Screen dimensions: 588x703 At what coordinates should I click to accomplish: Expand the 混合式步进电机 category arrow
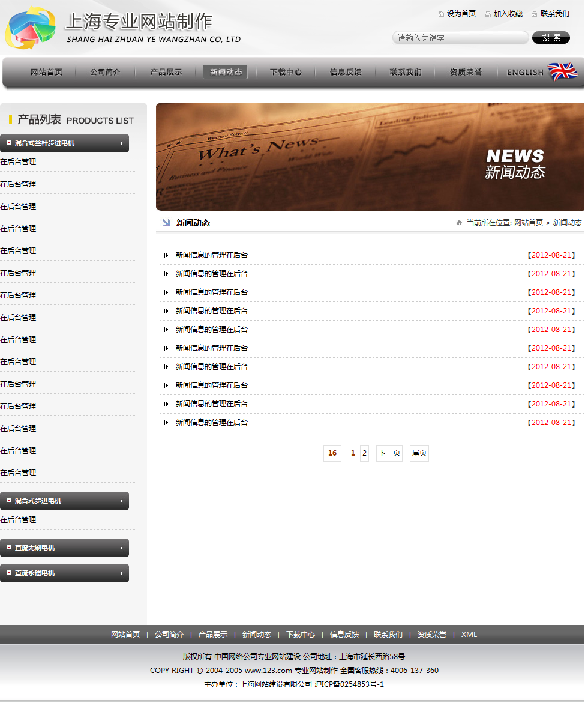[x=121, y=501]
